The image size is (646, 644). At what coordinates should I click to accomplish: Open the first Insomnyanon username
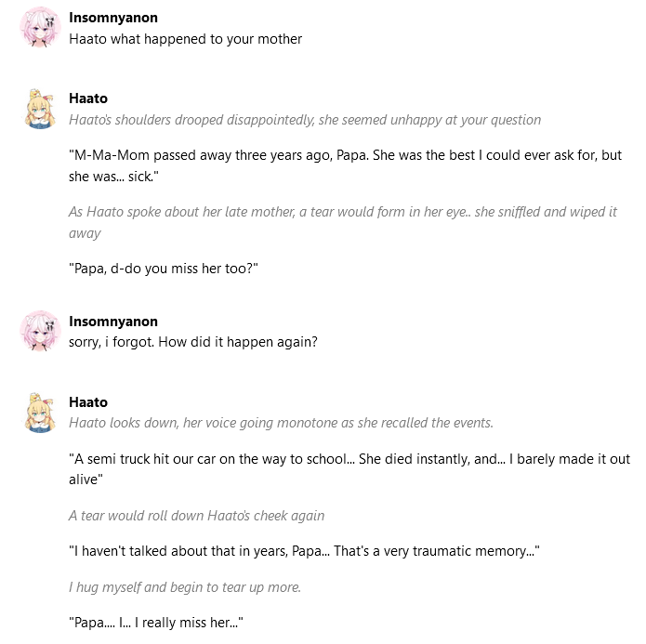(113, 18)
